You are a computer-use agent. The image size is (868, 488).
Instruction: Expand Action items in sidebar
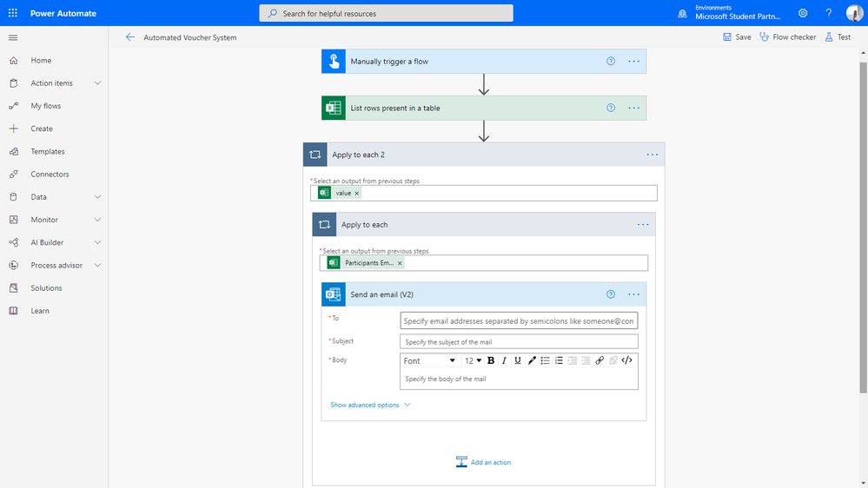click(x=97, y=83)
